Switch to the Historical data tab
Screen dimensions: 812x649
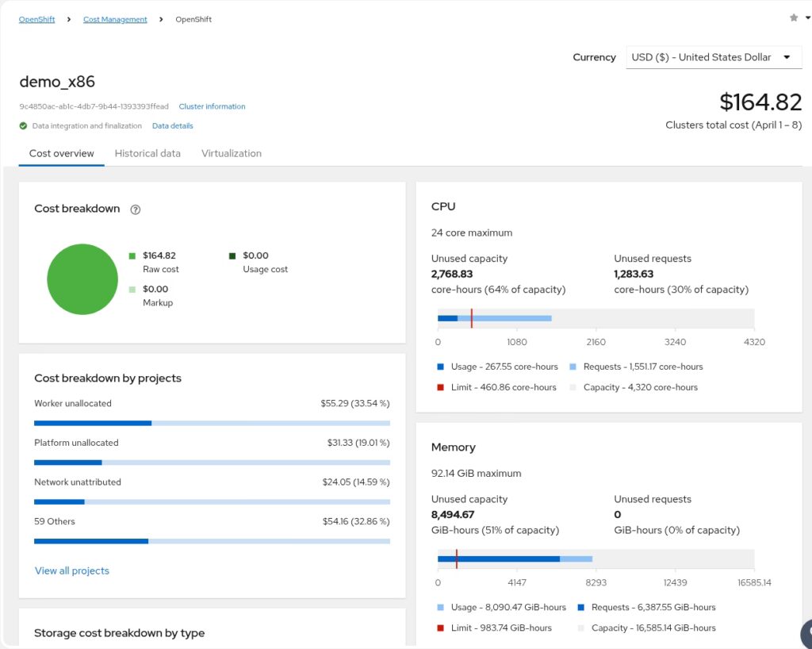(147, 153)
